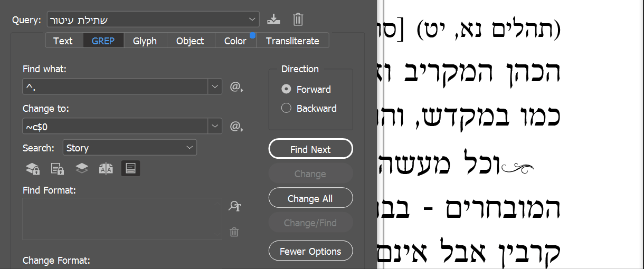Click the Save Query icon
This screenshot has width=644, height=269.
click(x=273, y=20)
